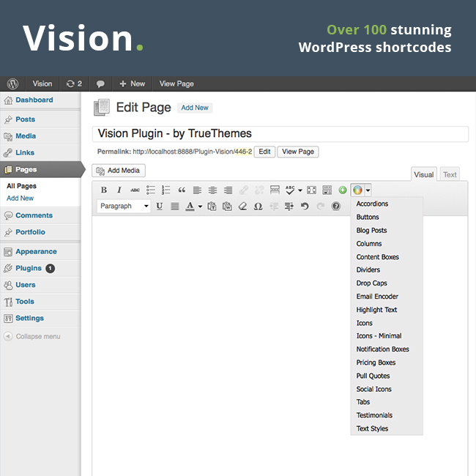Screen dimensions: 476x476
Task: Click View Page button beside permalink
Action: click(x=298, y=152)
